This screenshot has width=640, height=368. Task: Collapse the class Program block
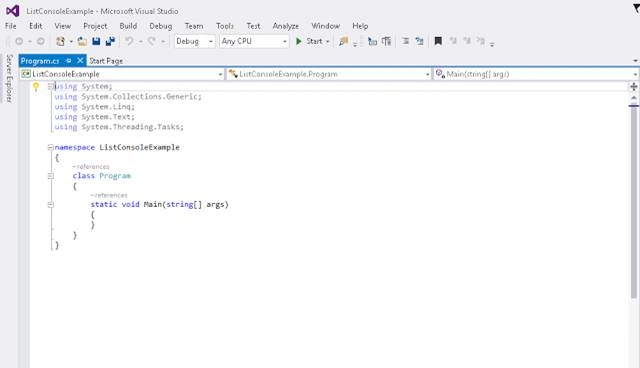(x=50, y=176)
